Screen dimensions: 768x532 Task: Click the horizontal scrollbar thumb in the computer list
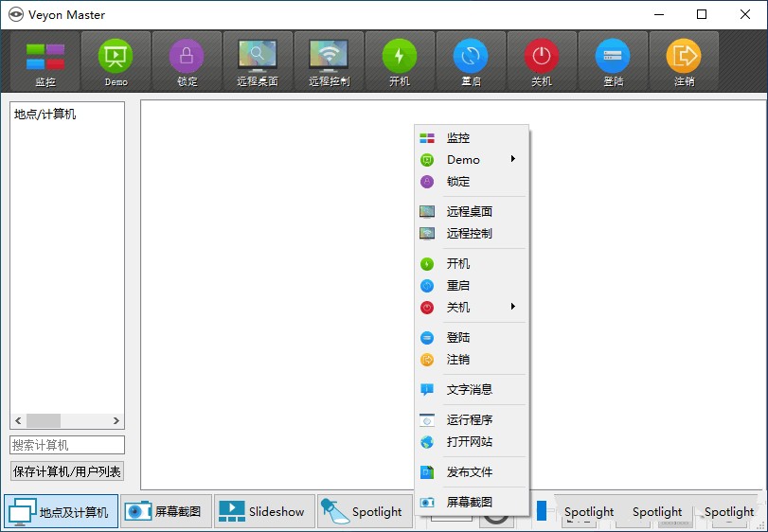pyautogui.click(x=44, y=421)
